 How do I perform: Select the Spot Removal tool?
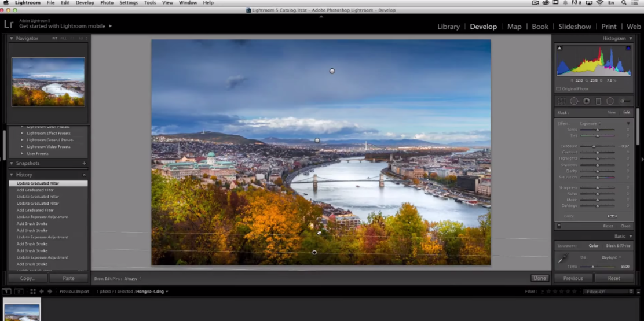(x=574, y=101)
